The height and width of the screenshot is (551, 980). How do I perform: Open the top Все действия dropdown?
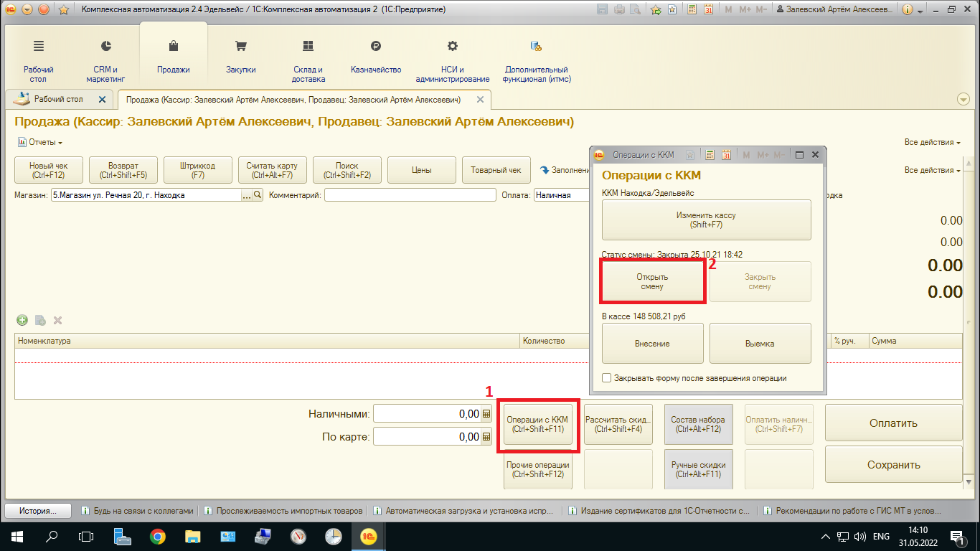932,142
